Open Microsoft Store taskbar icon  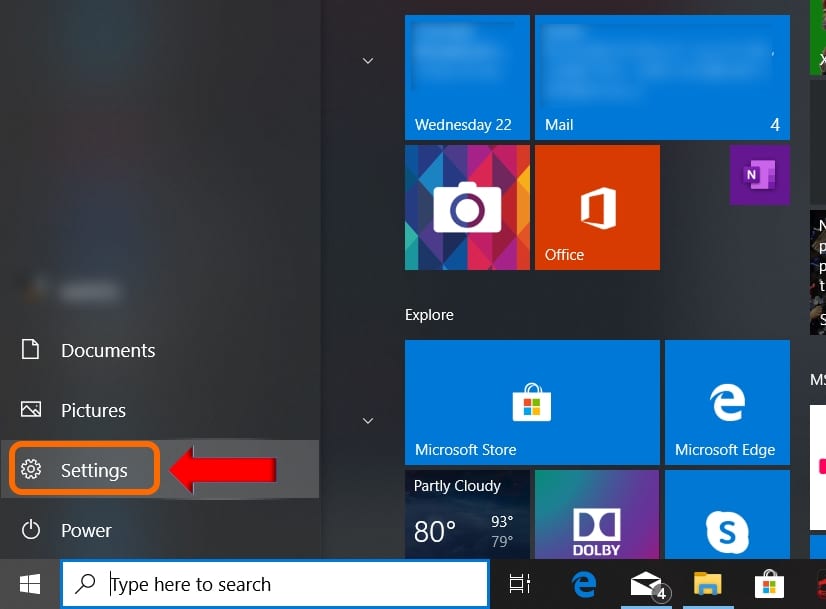point(769,584)
